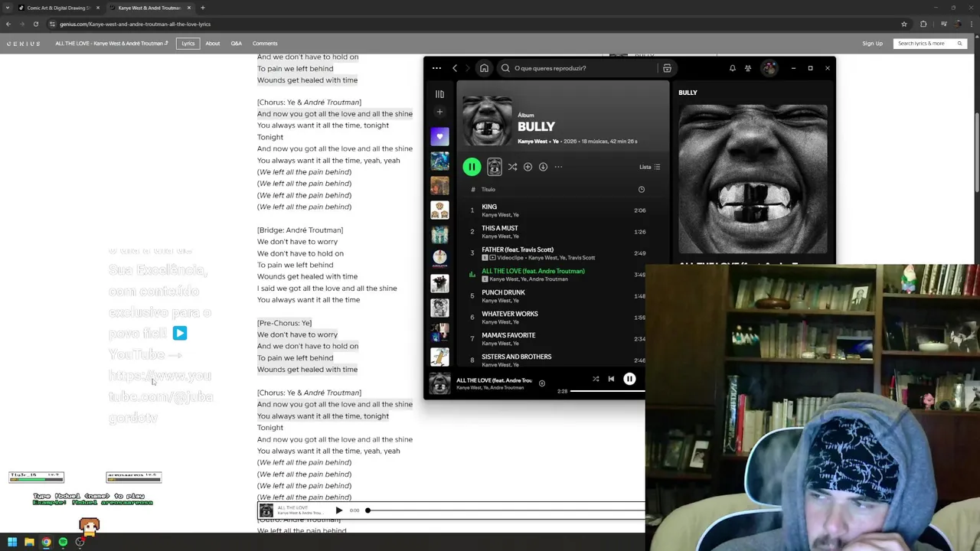Go forward in Spotify navigation
Image resolution: width=980 pixels, height=551 pixels.
[x=468, y=68]
